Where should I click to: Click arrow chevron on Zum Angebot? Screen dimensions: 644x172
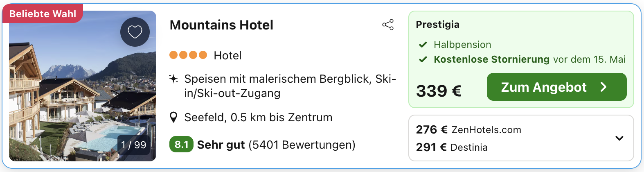pyautogui.click(x=603, y=87)
